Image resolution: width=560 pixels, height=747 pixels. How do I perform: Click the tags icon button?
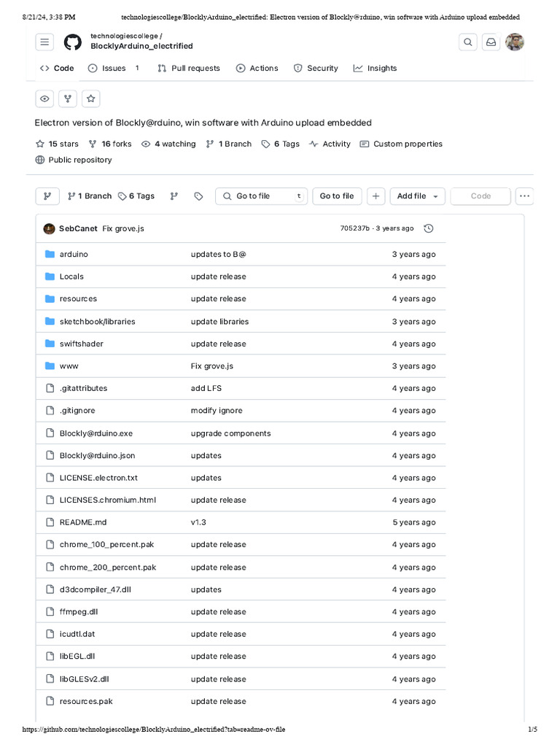[x=198, y=196]
